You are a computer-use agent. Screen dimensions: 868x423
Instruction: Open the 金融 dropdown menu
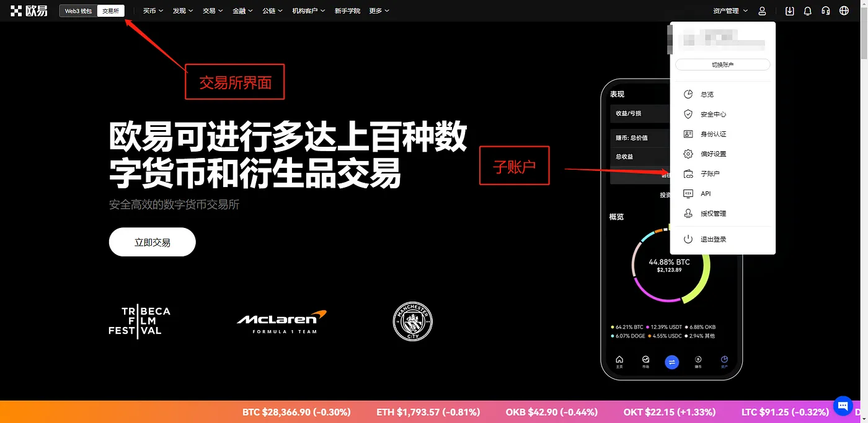point(242,11)
